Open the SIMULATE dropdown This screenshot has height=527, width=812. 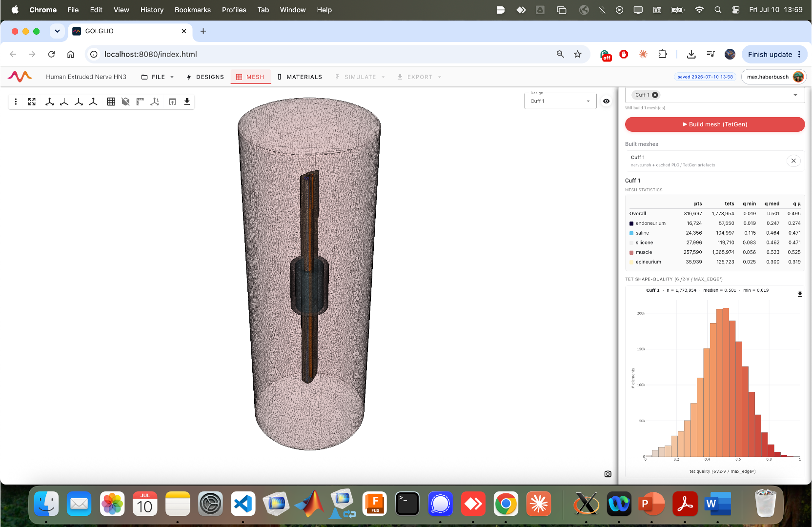click(360, 77)
